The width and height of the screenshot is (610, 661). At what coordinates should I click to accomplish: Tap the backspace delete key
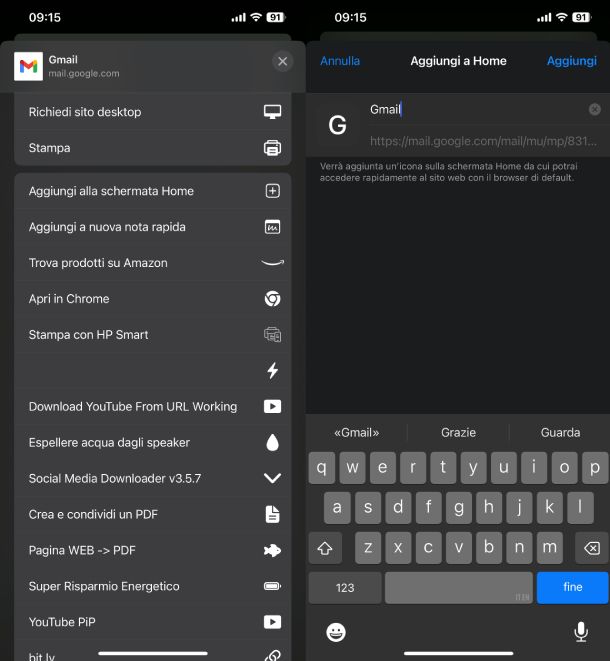tap(592, 548)
